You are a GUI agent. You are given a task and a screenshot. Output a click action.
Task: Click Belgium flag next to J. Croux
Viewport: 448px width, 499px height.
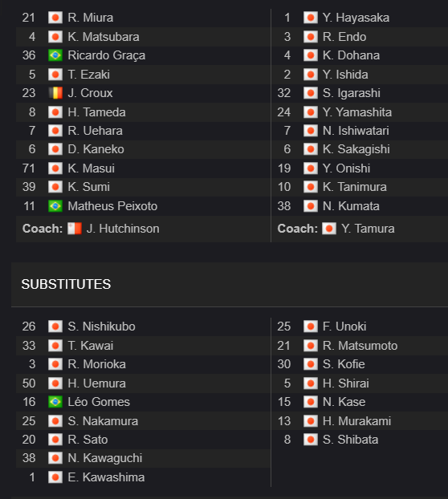pyautogui.click(x=55, y=93)
